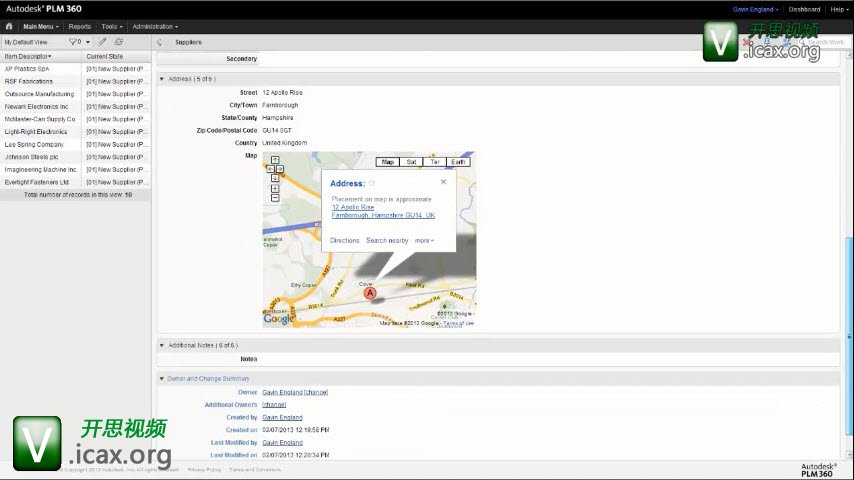Open the Dashboard link
854x480 pixels.
(x=804, y=9)
